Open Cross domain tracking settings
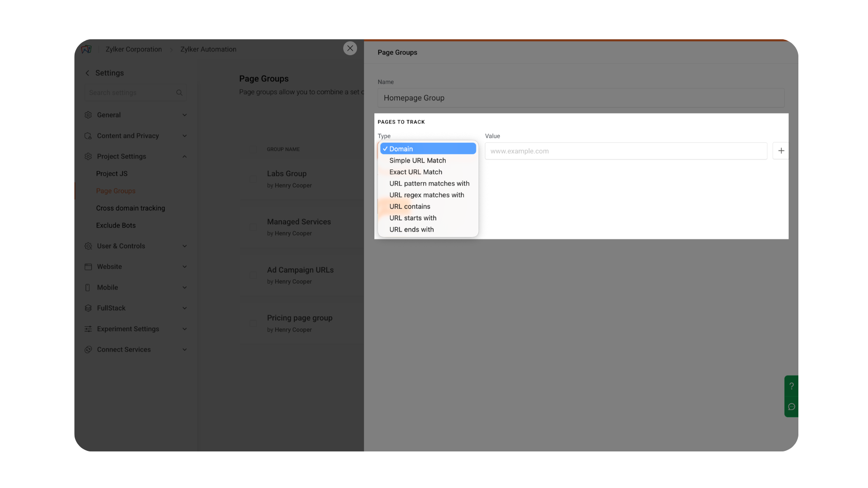Viewport: 868px width, 488px height. tap(130, 208)
